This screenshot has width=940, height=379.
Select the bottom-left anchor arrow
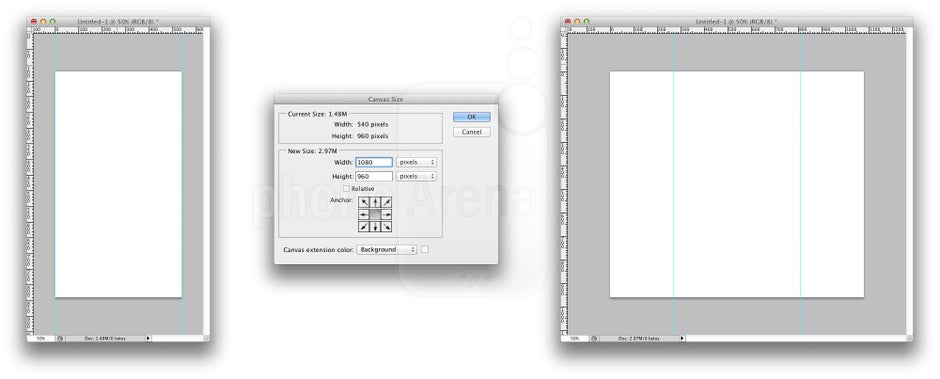(364, 226)
